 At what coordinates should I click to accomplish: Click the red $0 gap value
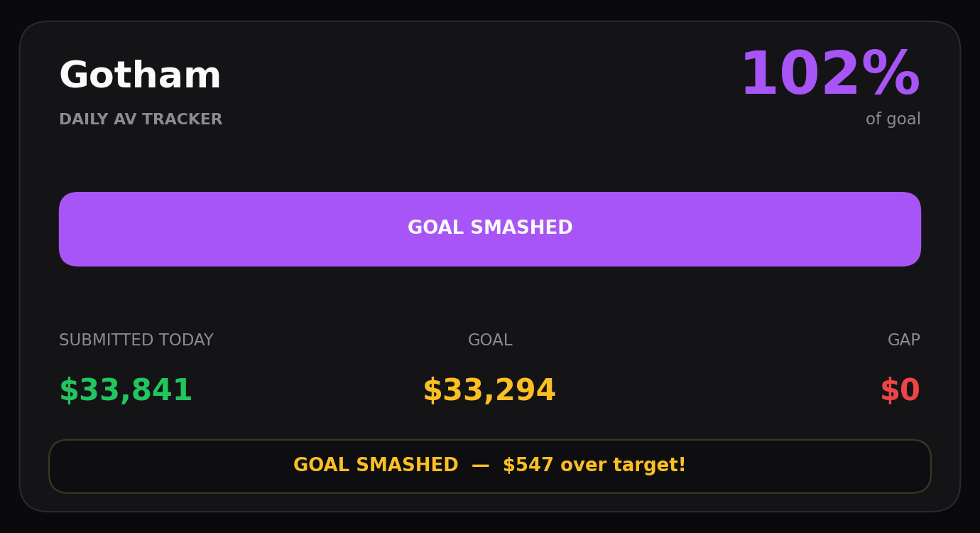point(900,391)
